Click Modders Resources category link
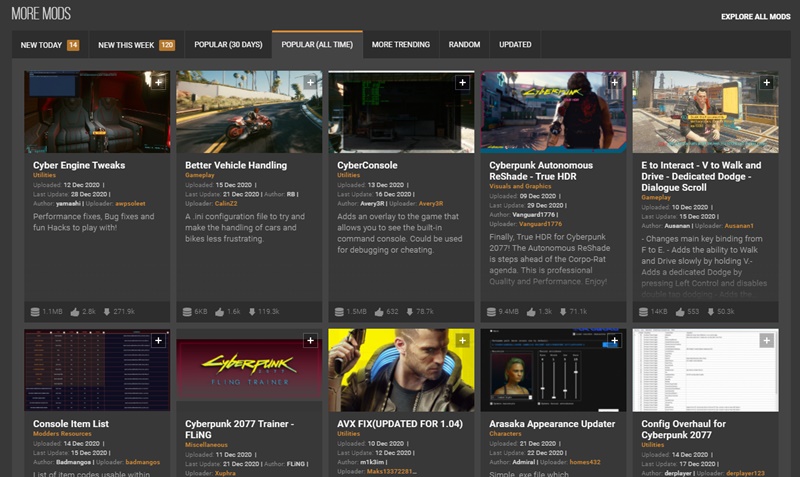Image resolution: width=800 pixels, height=477 pixels. coord(62,434)
